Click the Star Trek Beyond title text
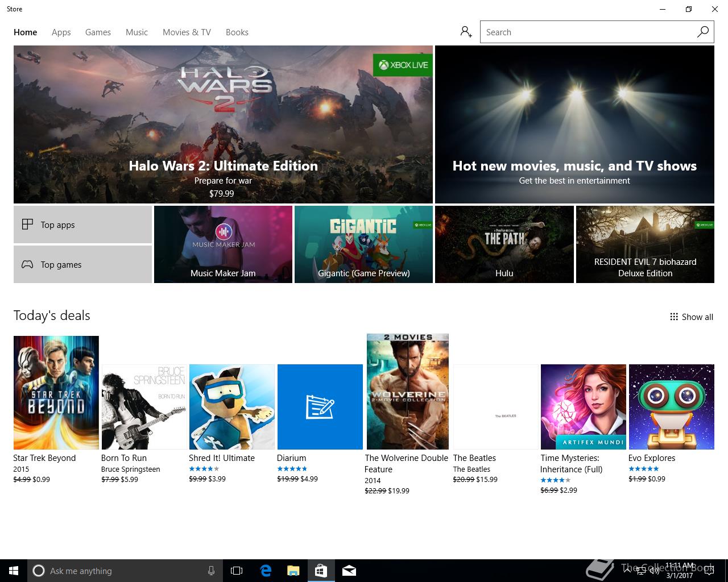The image size is (728, 582). tap(44, 458)
